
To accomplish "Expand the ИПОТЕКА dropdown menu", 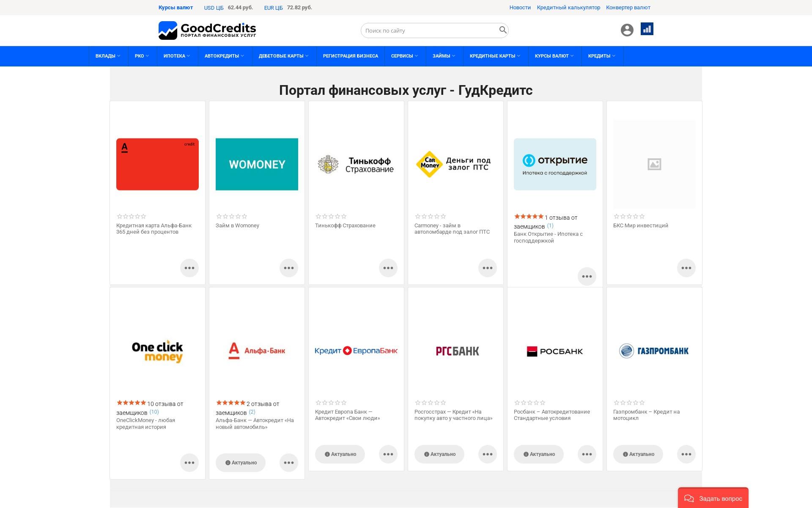I will coord(177,56).
